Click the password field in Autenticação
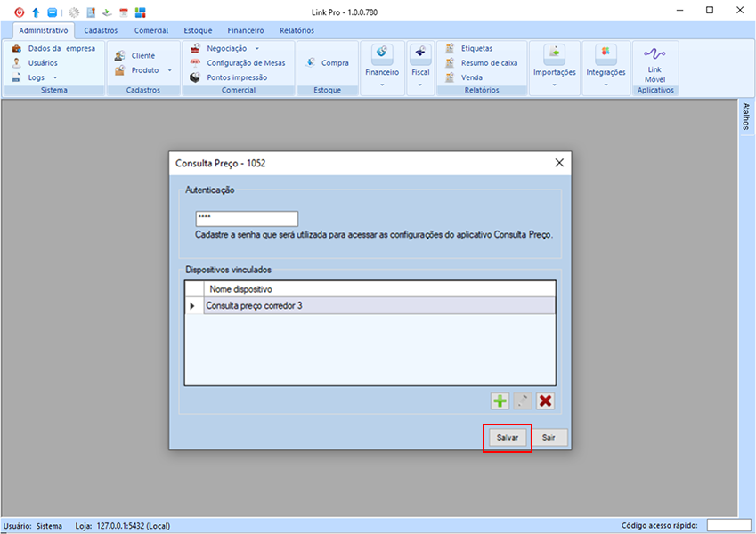The image size is (756, 534). tap(247, 219)
